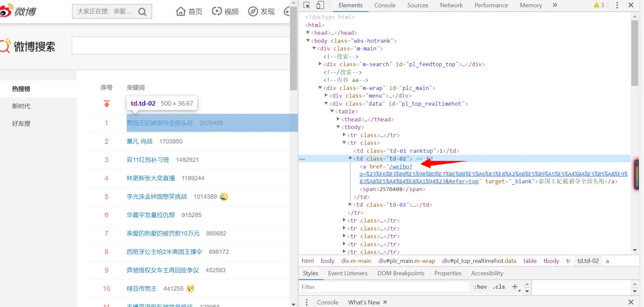Select the Event Listeners tab
This screenshot has width=644, height=307.
pos(348,273)
